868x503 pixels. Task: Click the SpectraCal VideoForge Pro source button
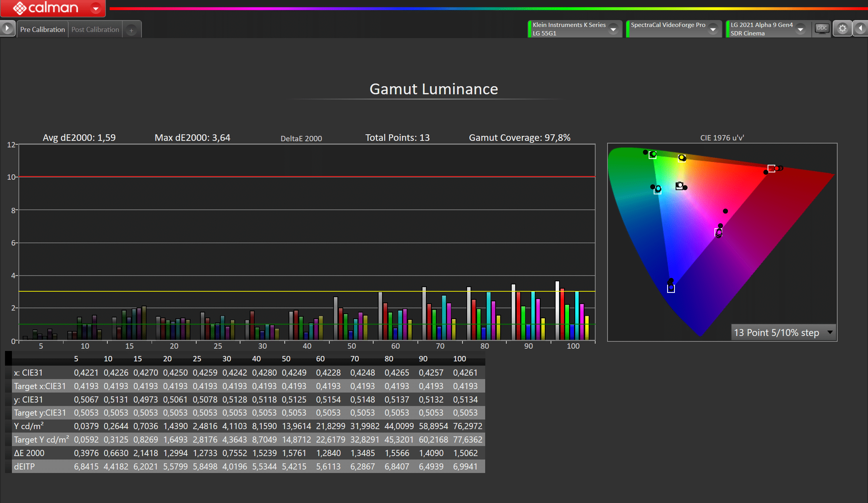668,29
